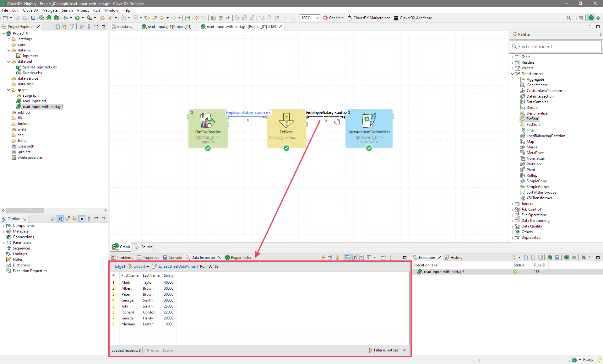Screen dimensions: 603x364
Task: Run the graph using the green play icon
Action: pos(78,18)
